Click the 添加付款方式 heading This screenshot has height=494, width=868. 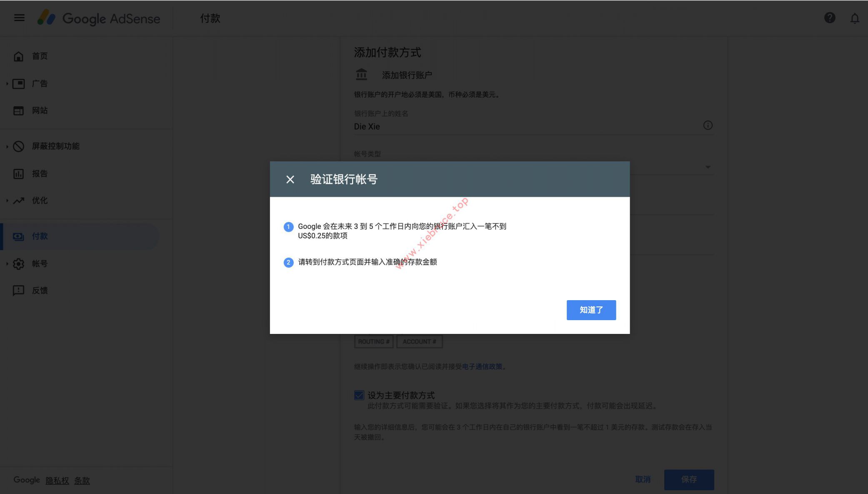click(x=388, y=53)
